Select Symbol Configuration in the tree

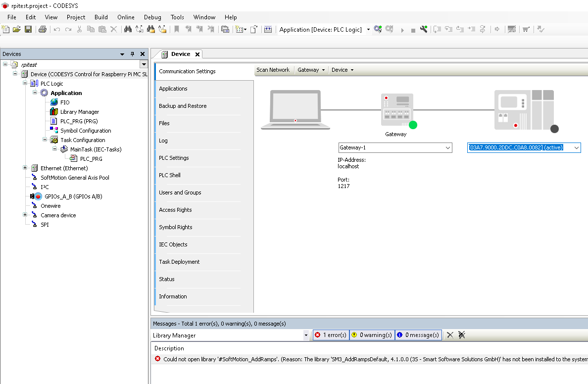pos(86,131)
